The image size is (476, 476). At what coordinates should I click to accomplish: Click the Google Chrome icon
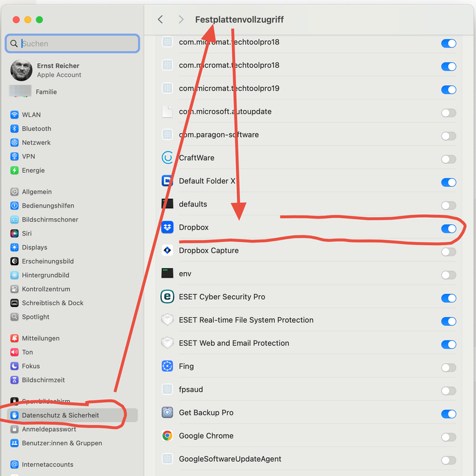167,436
